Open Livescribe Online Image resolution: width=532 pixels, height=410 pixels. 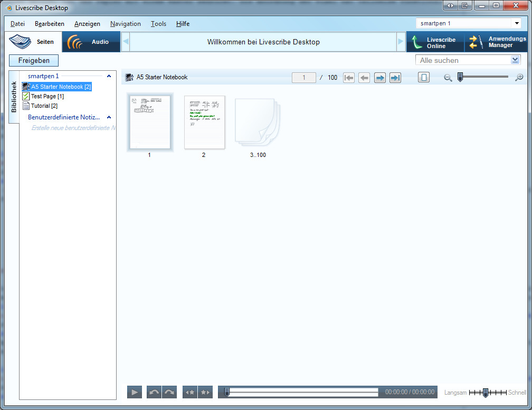(x=435, y=42)
